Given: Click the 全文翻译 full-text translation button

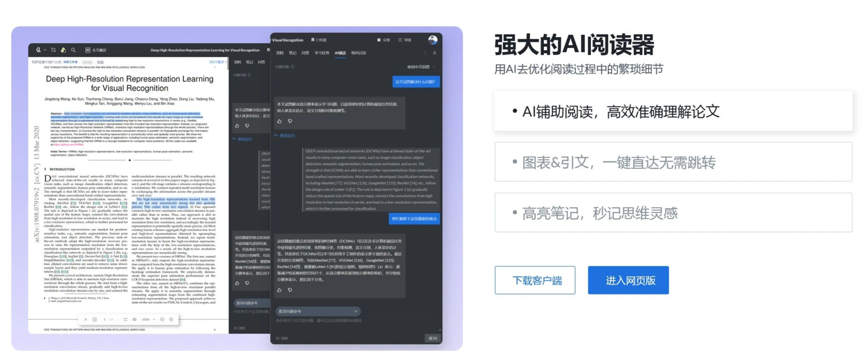Looking at the screenshot, I should [x=95, y=50].
